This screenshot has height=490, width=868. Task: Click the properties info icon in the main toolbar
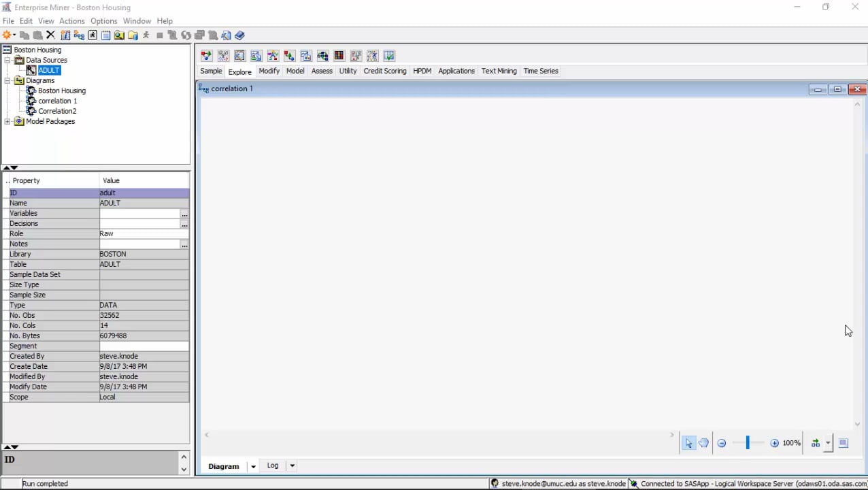(x=65, y=35)
